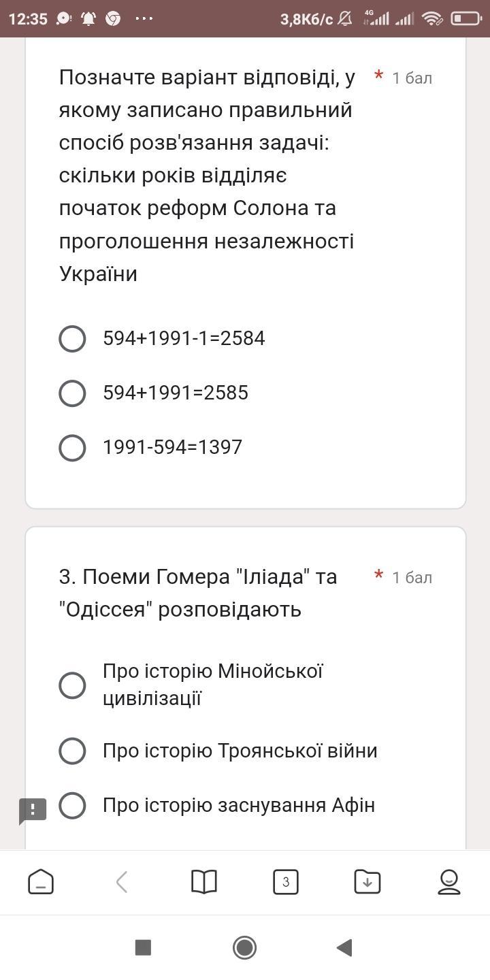Choose option about founding of Athens
The height and width of the screenshot is (980, 490).
coord(73,806)
